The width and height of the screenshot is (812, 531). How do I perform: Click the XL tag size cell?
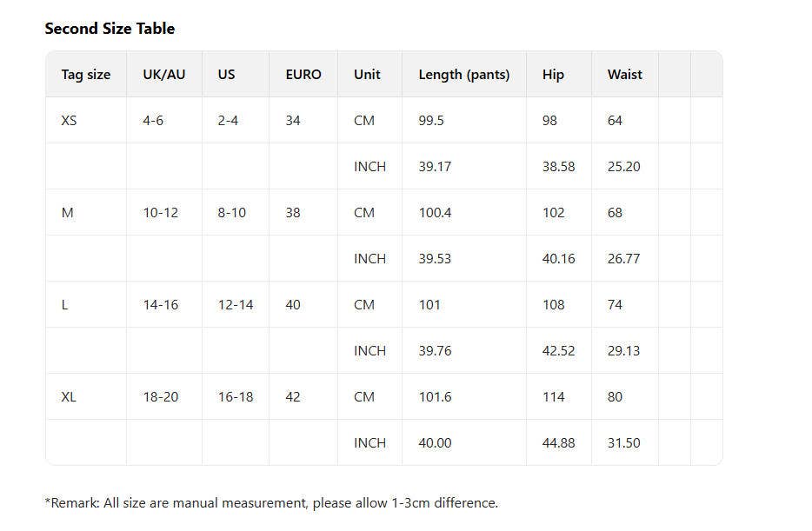coord(69,397)
